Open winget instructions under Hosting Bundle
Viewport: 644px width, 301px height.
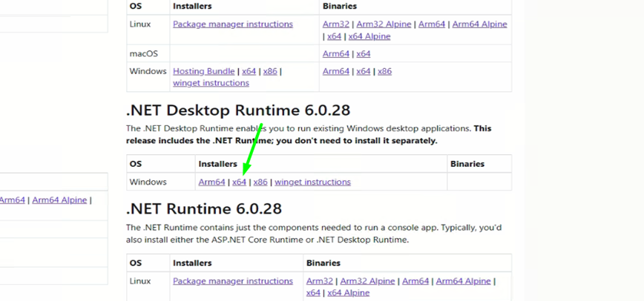click(211, 83)
